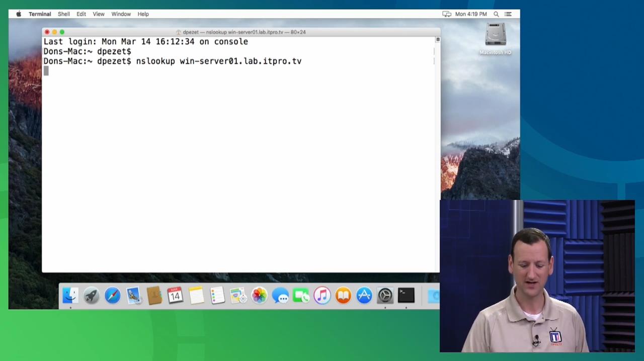Screen dimensions: 644x361
Task: Open the Help menu
Action: click(143, 14)
